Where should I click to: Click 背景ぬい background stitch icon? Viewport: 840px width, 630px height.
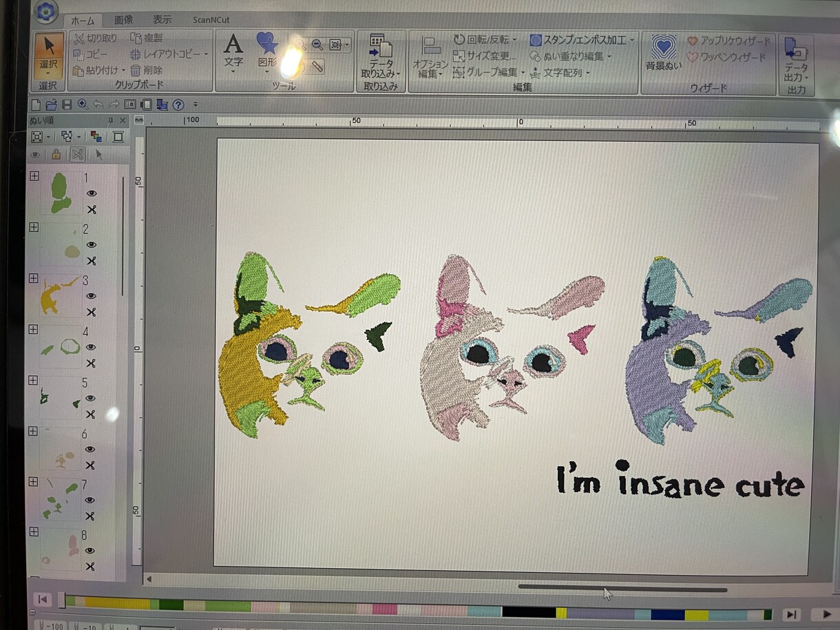664,54
